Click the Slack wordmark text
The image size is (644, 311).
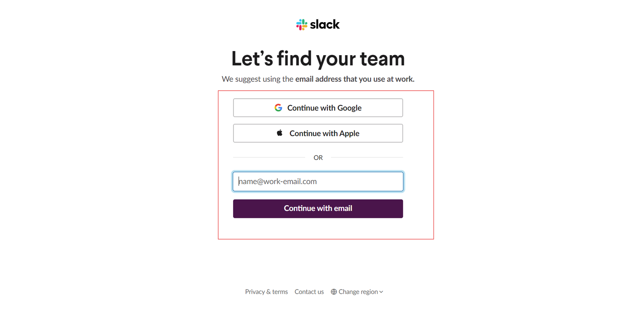(325, 25)
